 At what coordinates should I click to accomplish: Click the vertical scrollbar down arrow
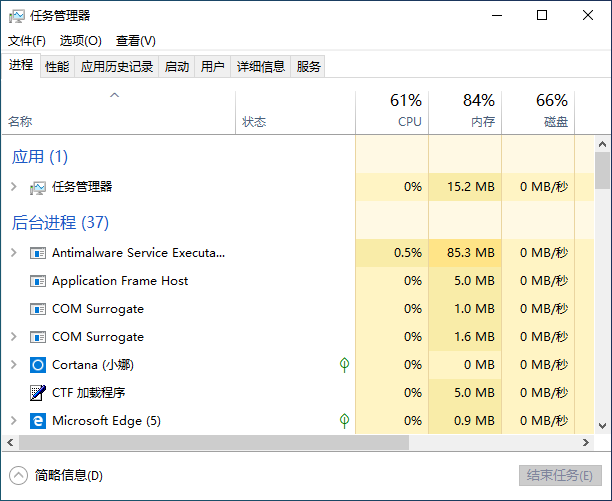click(x=602, y=425)
